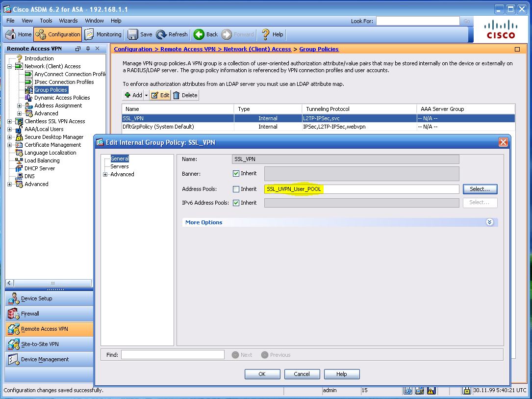Viewport: 532px width, 399px height.
Task: Open the Device Setup pane
Action: tap(49, 298)
